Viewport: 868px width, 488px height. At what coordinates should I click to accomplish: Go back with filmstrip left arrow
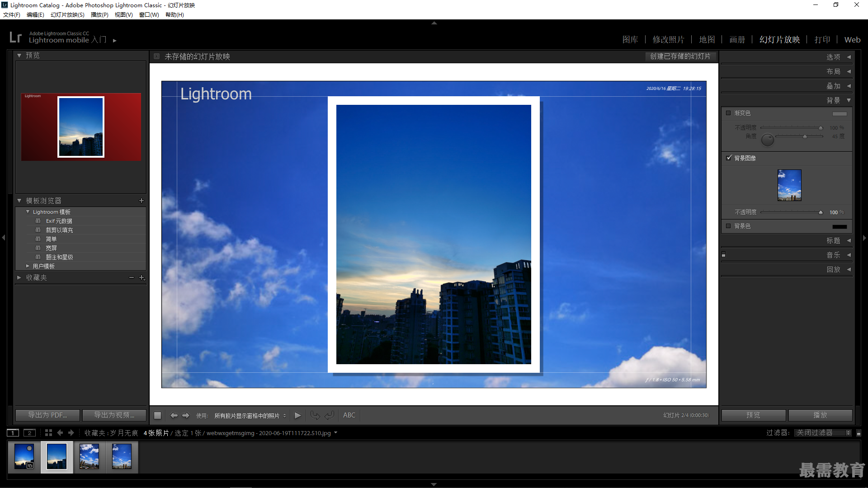(x=60, y=432)
